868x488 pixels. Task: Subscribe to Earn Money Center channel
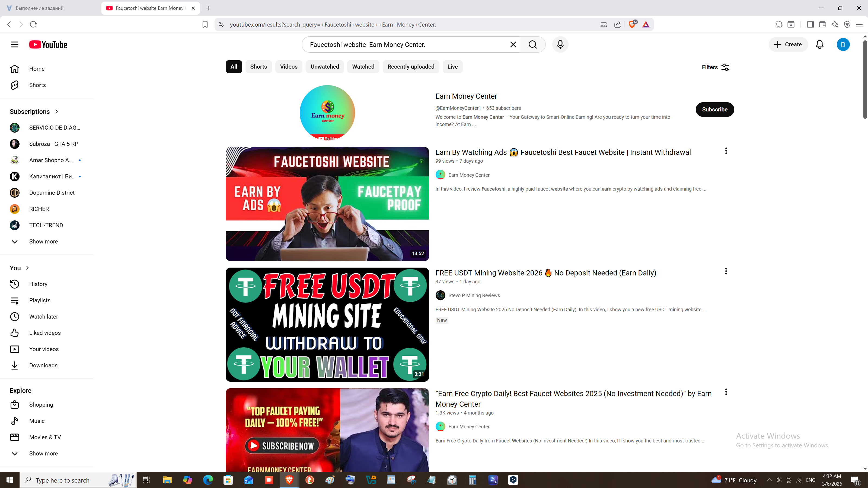pyautogui.click(x=714, y=110)
